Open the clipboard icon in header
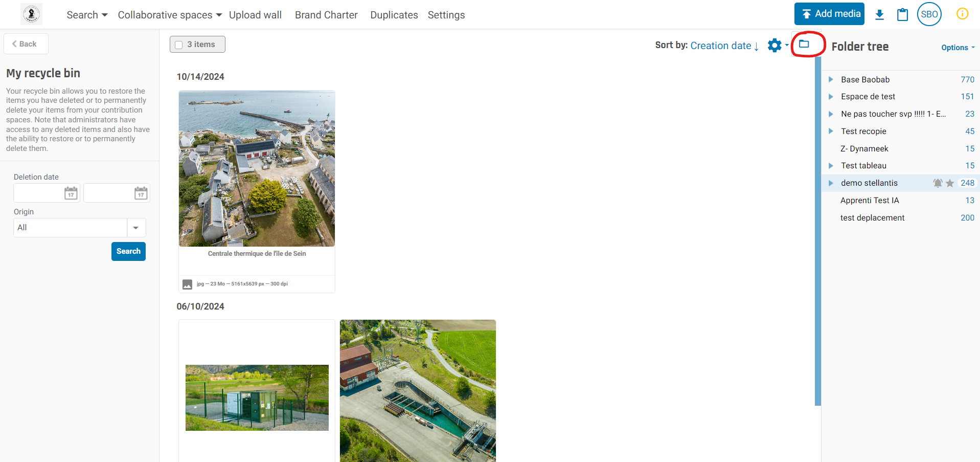The image size is (980, 462). click(902, 14)
